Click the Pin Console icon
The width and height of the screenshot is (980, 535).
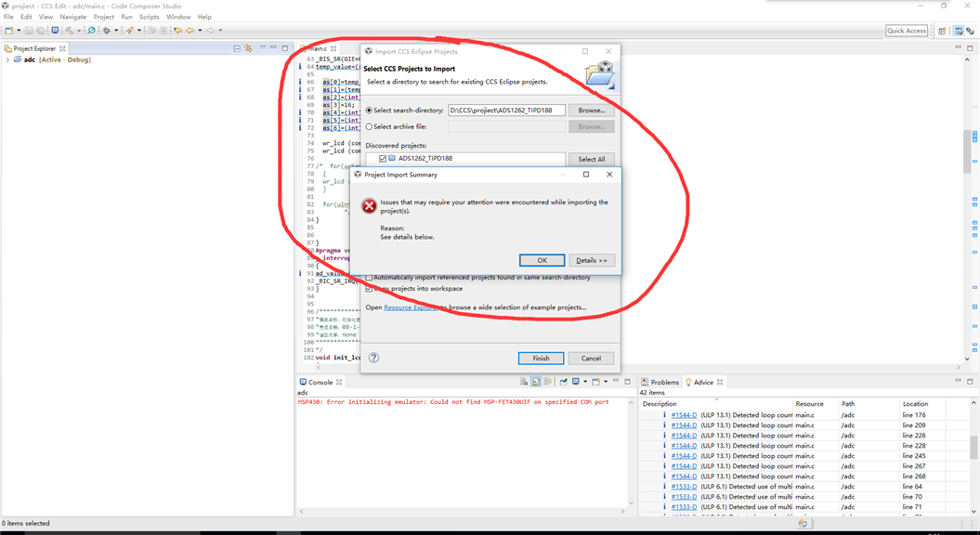pyautogui.click(x=564, y=382)
